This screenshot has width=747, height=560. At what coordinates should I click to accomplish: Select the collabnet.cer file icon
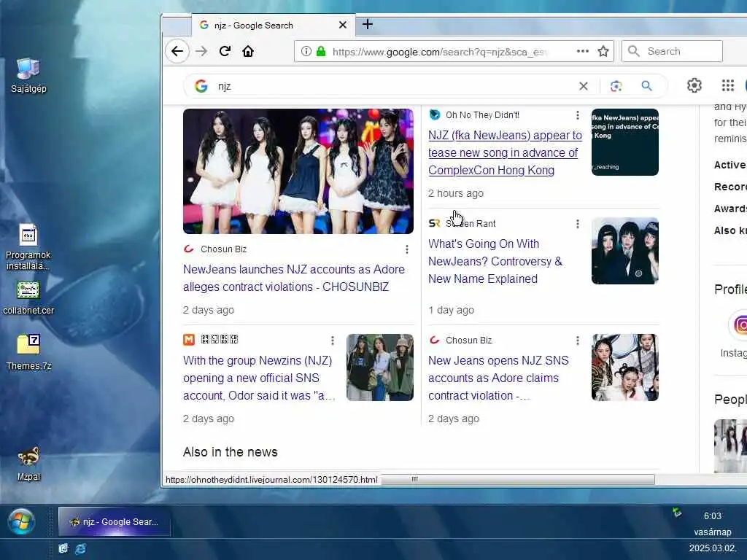click(28, 298)
